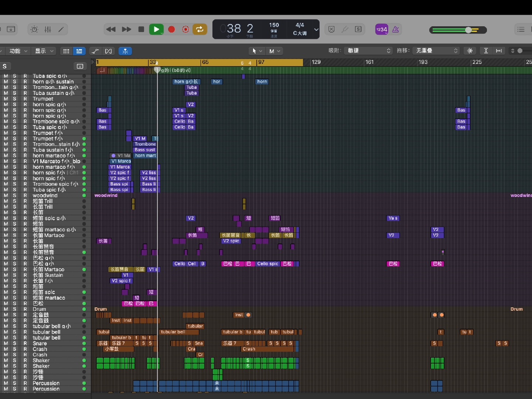Solo the 短笛 Trill track
The image size is (532, 399).
pos(15,201)
